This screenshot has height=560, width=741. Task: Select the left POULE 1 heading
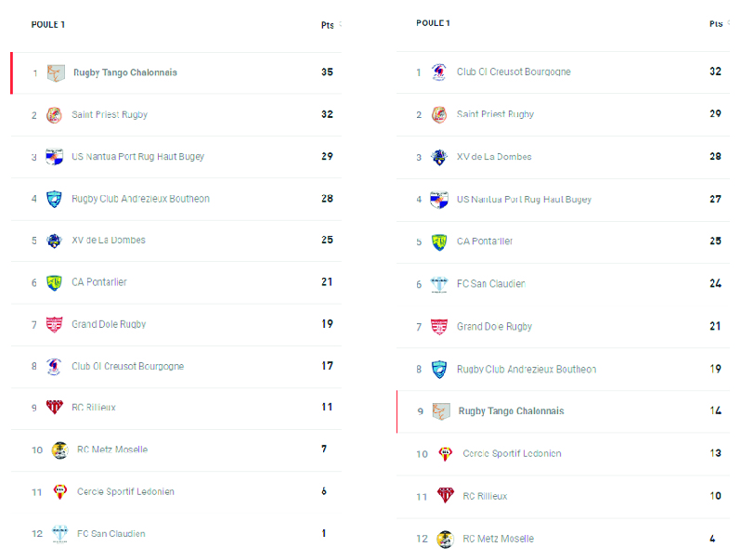point(48,25)
